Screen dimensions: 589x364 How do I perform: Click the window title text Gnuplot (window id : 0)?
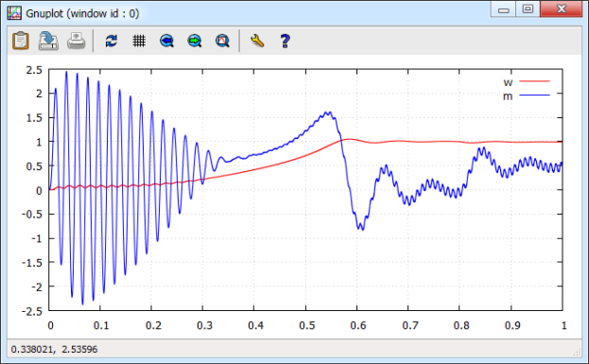click(x=82, y=13)
